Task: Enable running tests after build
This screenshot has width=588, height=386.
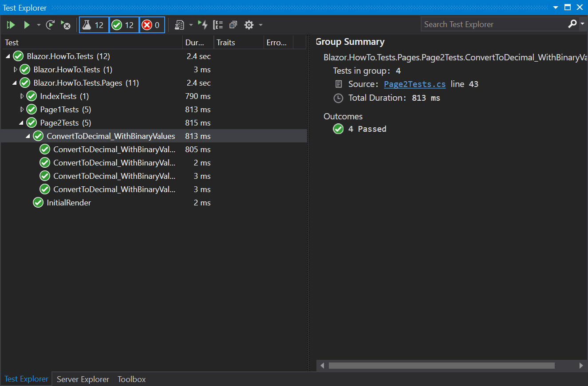Action: click(203, 25)
